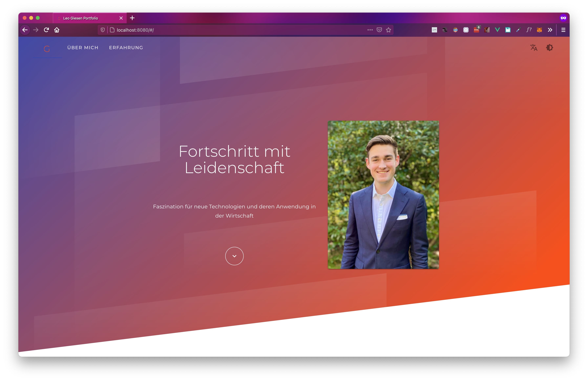Click the Faszination für neue Technologien subtitle
Image resolution: width=588 pixels, height=381 pixels.
pyautogui.click(x=234, y=211)
